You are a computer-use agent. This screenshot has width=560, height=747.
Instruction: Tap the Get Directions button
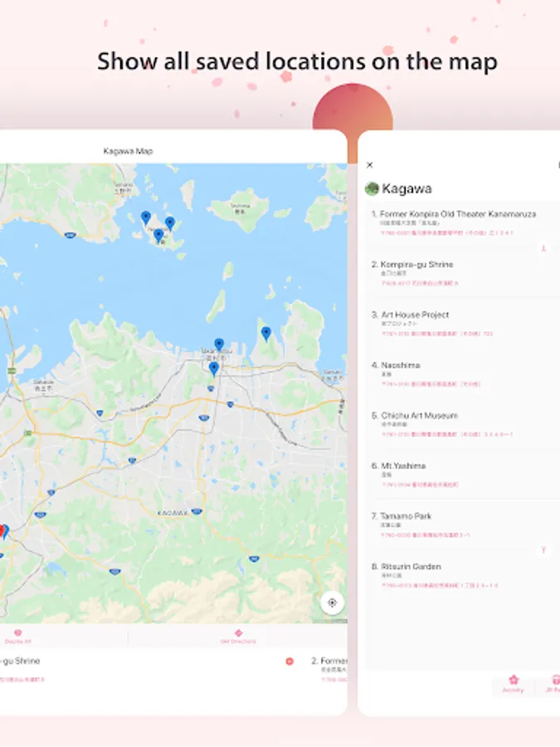238,637
